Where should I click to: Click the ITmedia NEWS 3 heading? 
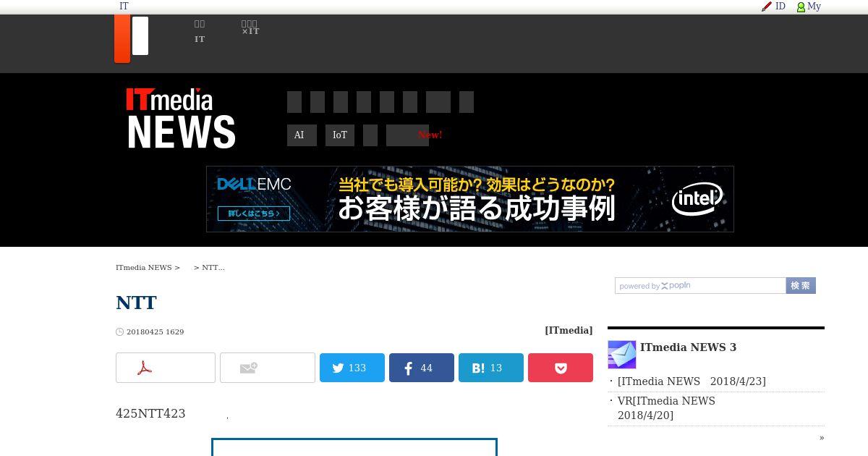688,347
